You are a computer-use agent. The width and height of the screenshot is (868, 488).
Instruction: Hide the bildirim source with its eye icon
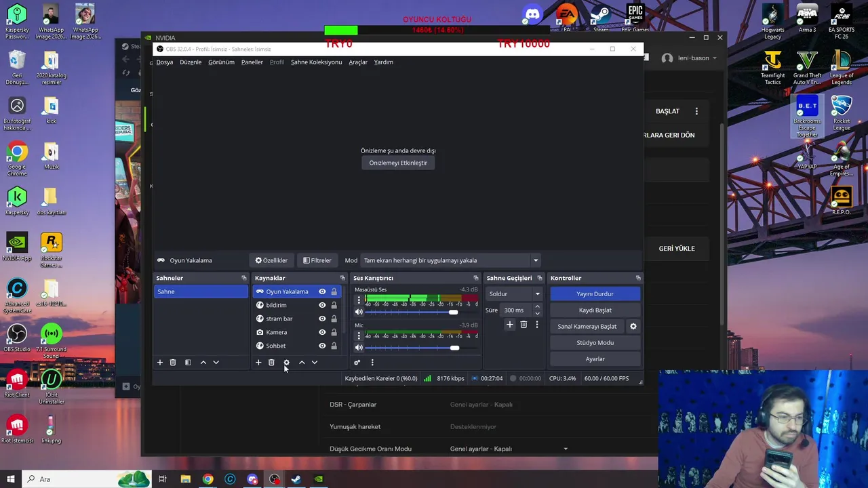click(x=322, y=305)
